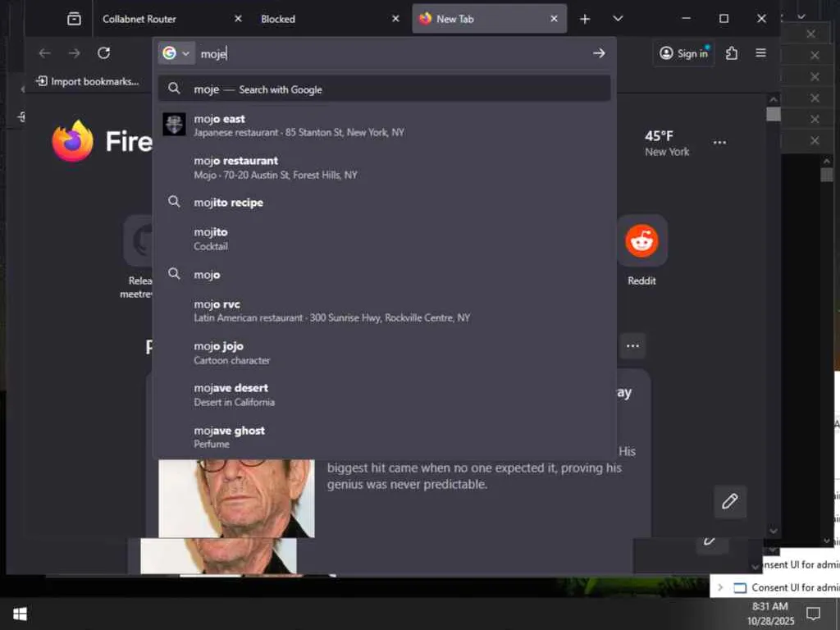
Task: Open the stories section three-dot menu
Action: (x=632, y=345)
